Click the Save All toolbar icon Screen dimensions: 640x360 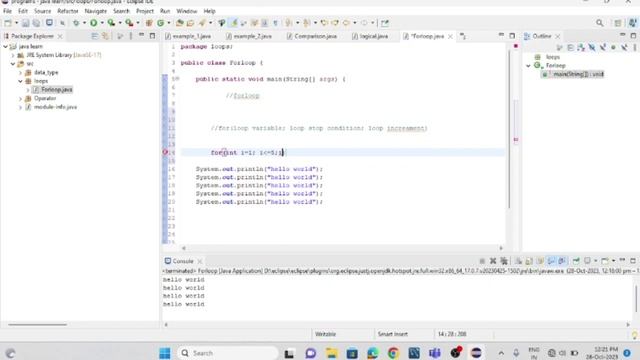36,23
